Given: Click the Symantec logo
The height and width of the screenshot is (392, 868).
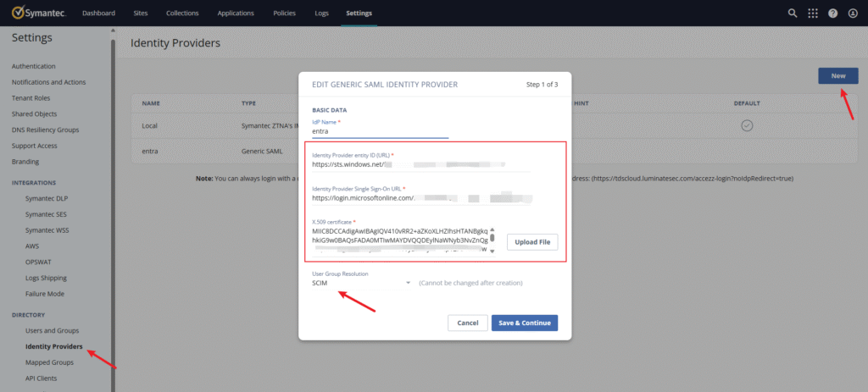Looking at the screenshot, I should pyautogui.click(x=36, y=14).
